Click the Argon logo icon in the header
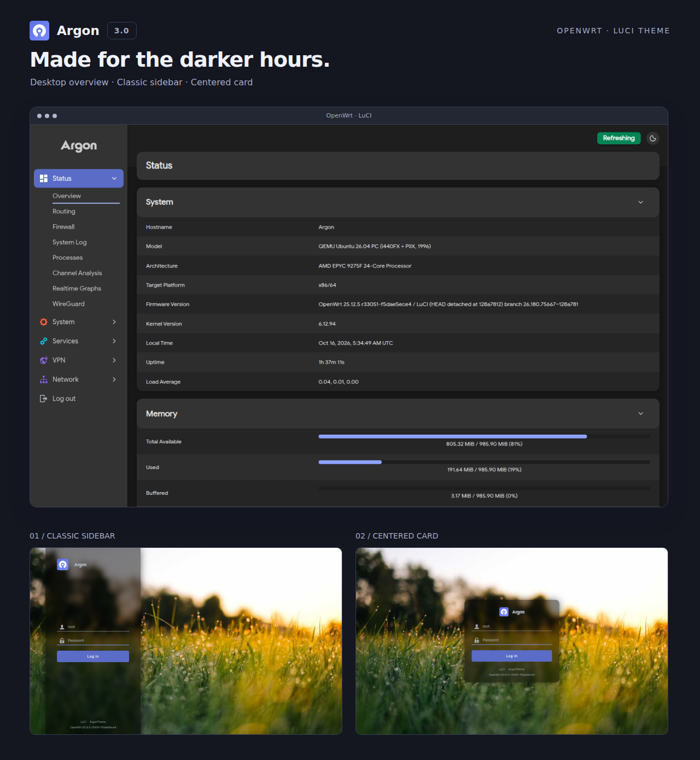700x760 pixels. pos(39,31)
